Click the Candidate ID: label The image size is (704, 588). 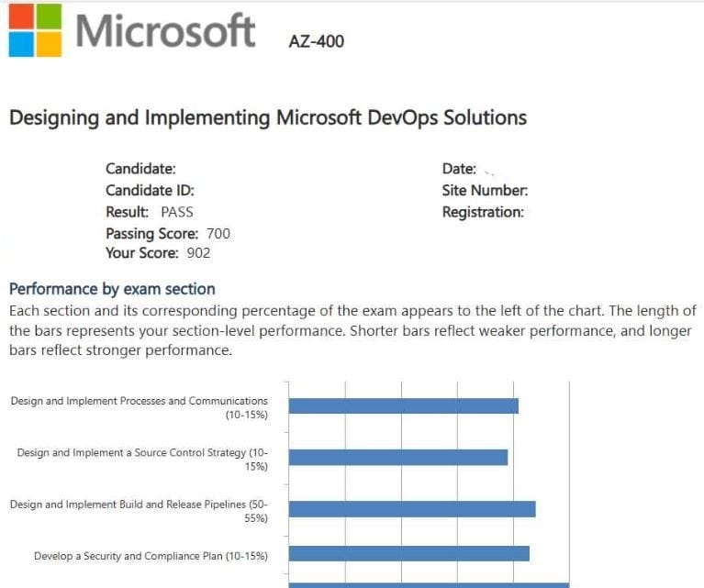150,191
